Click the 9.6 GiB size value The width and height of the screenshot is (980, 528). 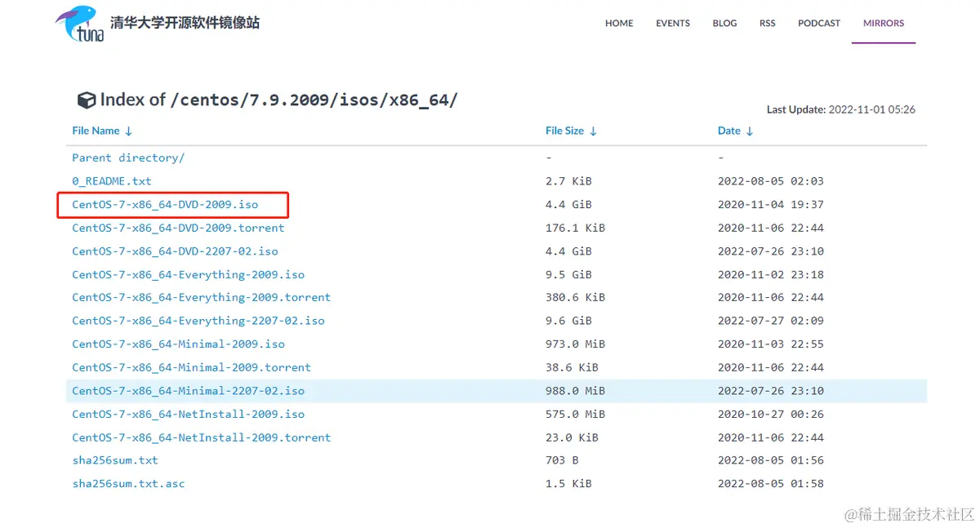pos(568,321)
